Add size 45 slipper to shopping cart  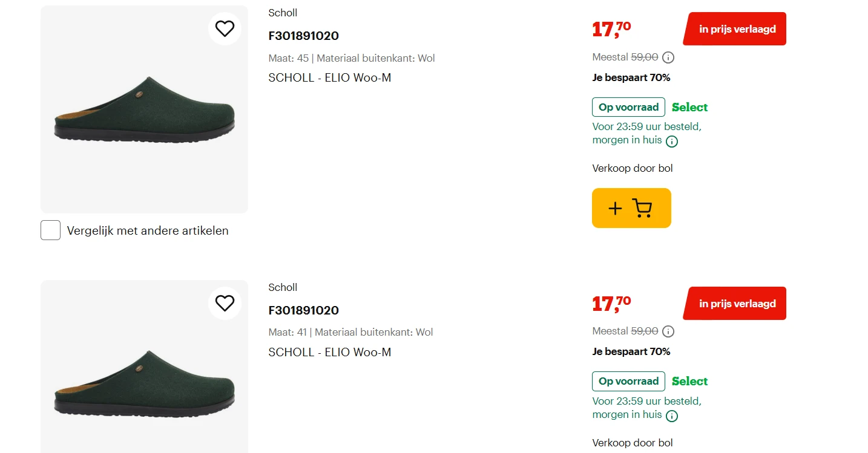(631, 208)
